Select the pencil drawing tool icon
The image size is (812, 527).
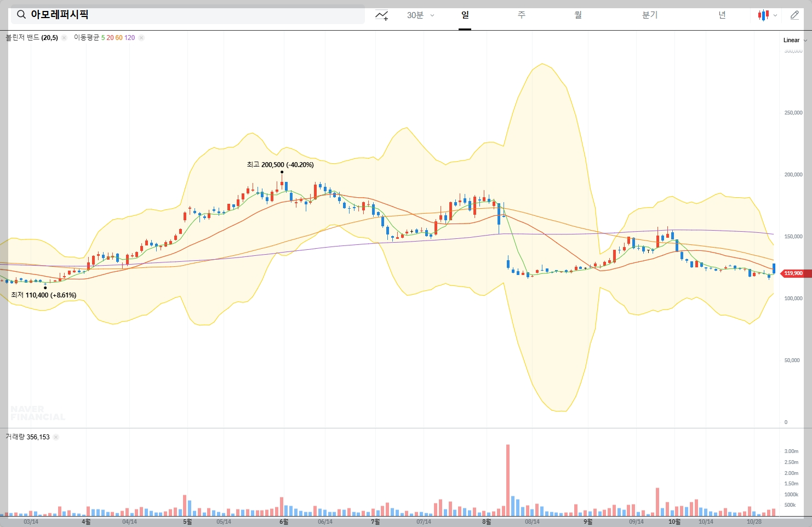tap(794, 15)
